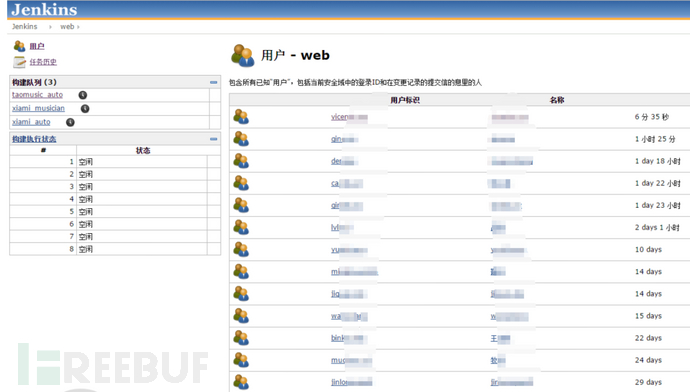Click the large users icon by page title
Viewport: 690px width, 392px height.
coord(242,55)
